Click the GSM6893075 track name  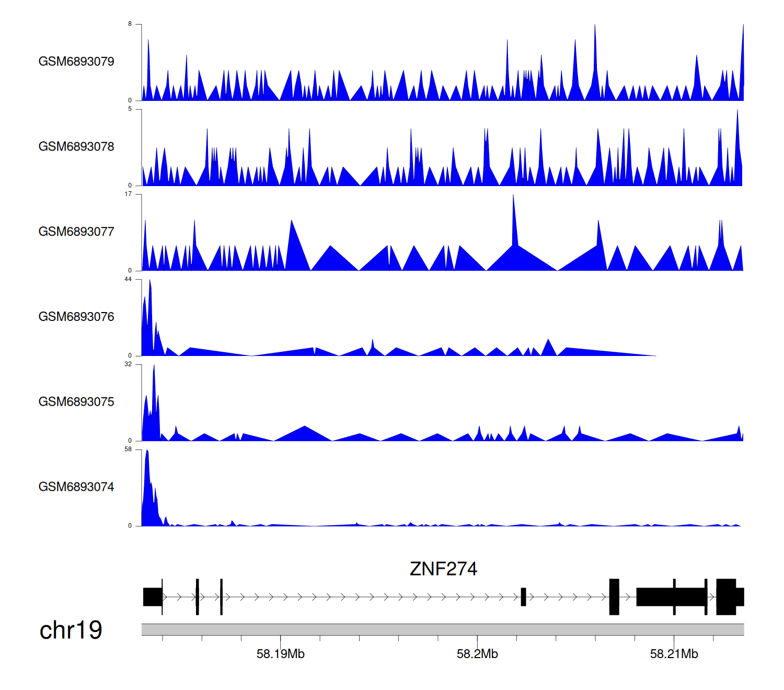pyautogui.click(x=76, y=402)
